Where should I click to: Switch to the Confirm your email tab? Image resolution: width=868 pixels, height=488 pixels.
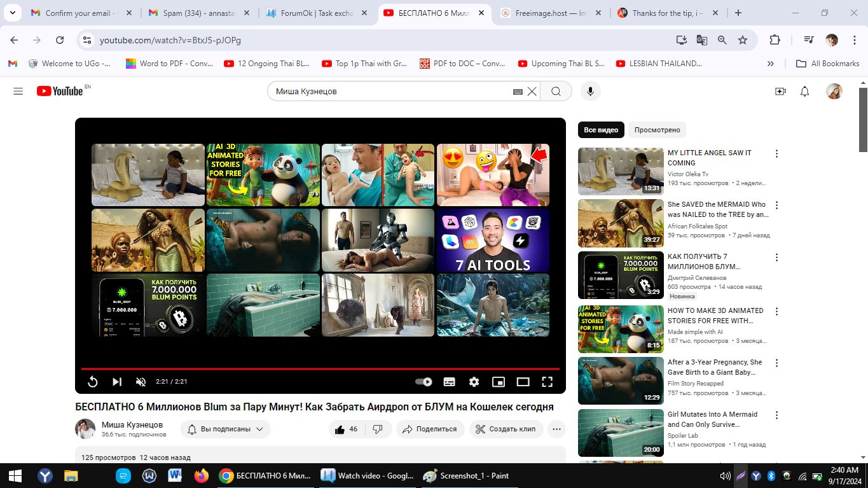pyautogui.click(x=81, y=13)
